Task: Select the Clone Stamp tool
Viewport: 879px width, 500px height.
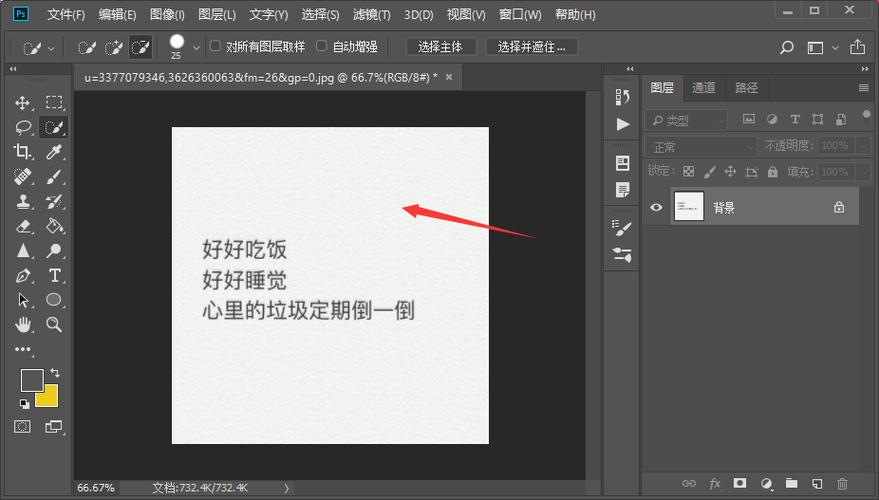Action: tap(23, 201)
